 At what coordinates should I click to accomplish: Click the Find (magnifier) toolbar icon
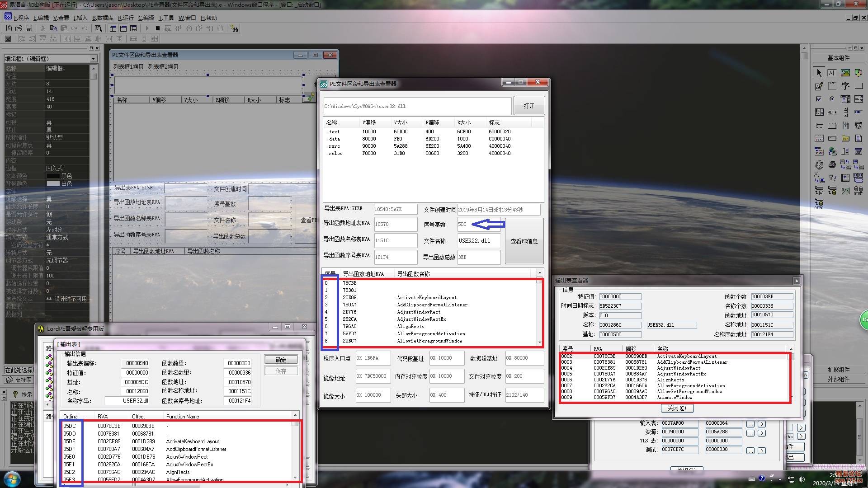(x=98, y=28)
